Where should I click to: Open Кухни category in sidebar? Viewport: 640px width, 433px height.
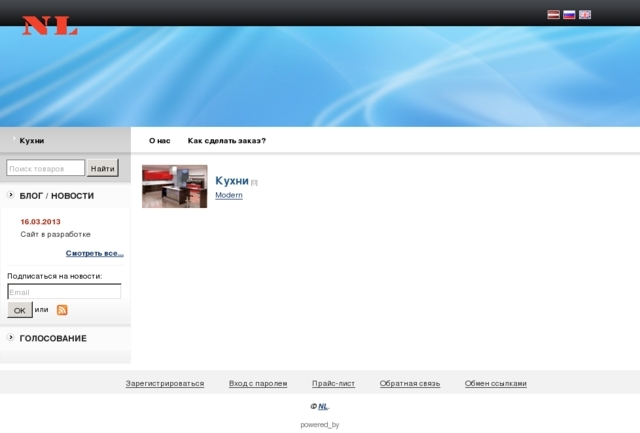pos(32,141)
